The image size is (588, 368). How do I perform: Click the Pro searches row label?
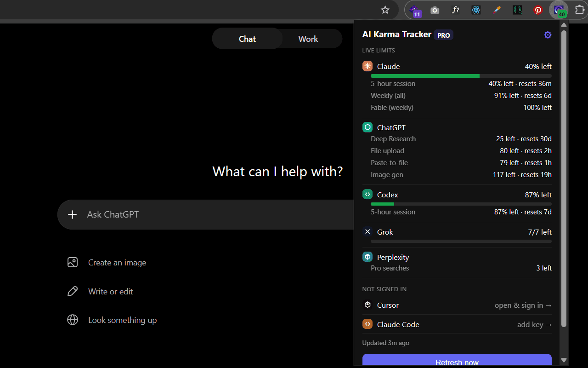point(390,268)
